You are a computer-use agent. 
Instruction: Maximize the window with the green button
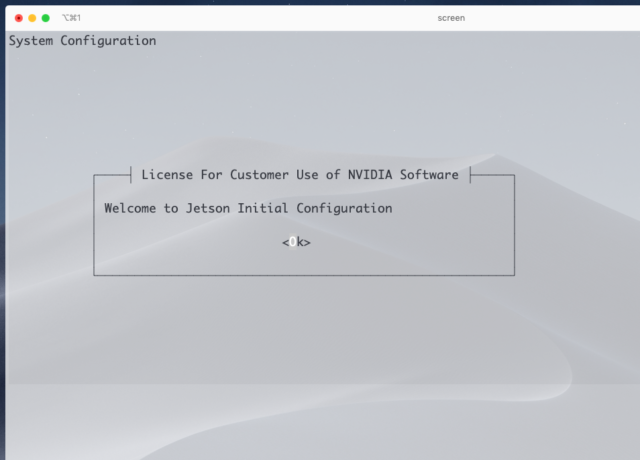click(46, 18)
